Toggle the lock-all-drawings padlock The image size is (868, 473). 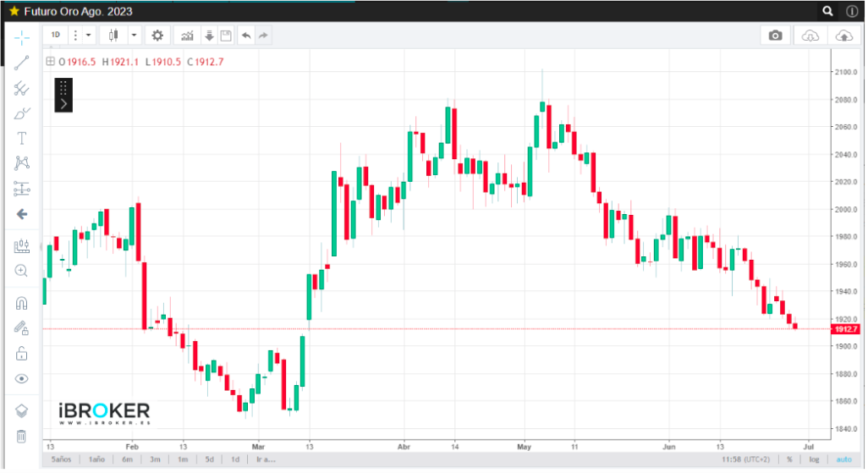tap(22, 354)
